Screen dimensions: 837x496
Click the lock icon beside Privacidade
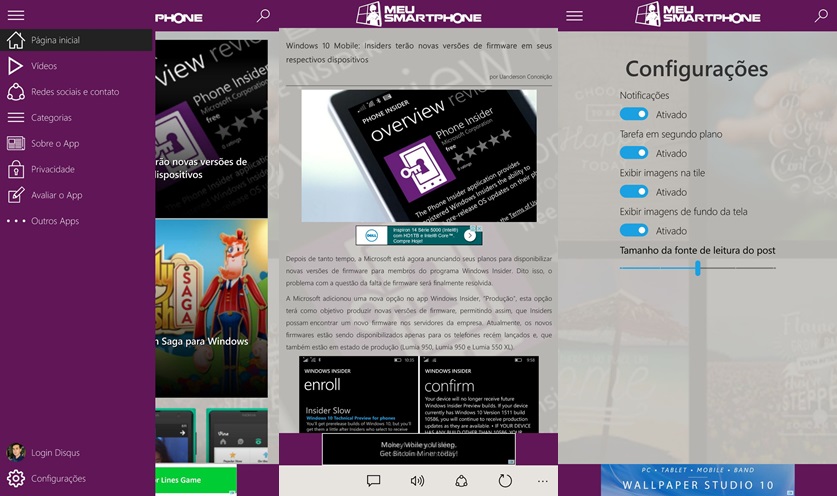point(16,169)
